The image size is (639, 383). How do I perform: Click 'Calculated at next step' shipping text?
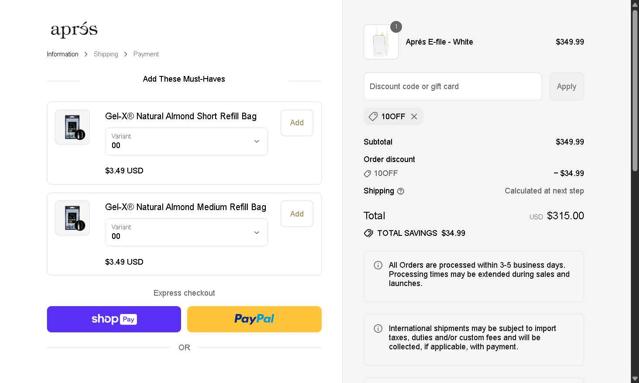544,191
